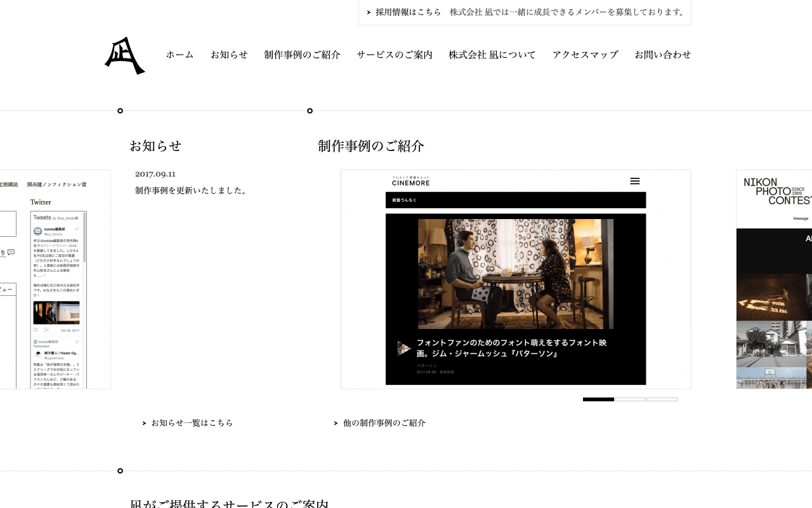Screen dimensions: 812x508
Task: Go to 制作事例のご紹介 in navigation
Action: [302, 55]
